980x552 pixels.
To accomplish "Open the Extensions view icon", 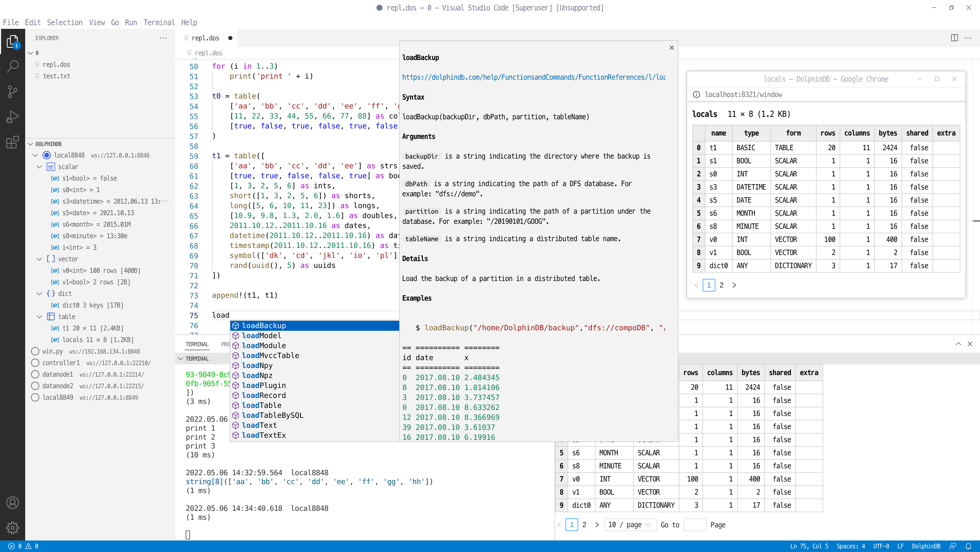I will tap(13, 142).
